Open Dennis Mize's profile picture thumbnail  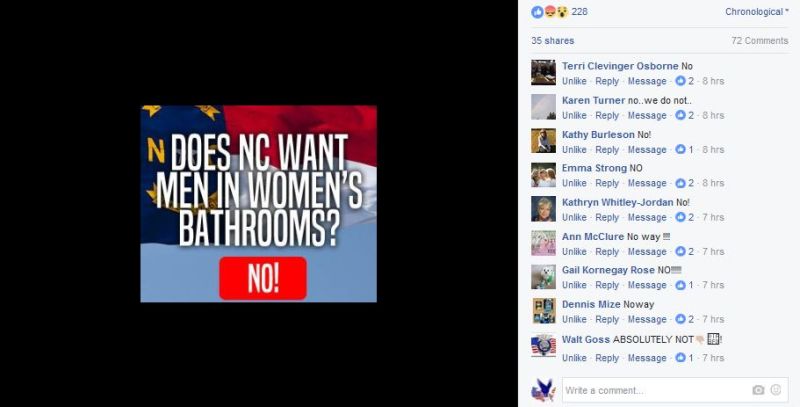coord(543,311)
